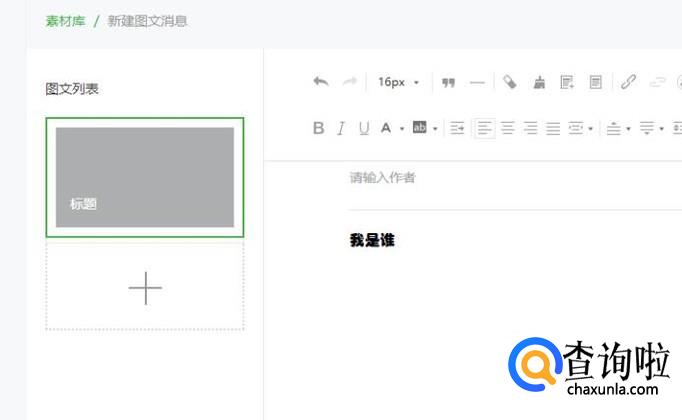
Task: Toggle bold formatting
Action: click(x=319, y=128)
